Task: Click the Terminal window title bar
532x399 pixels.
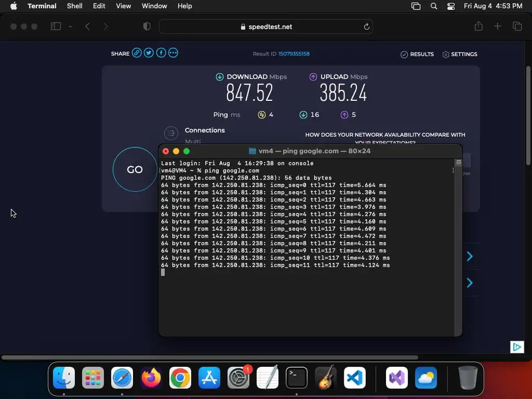Action: (310, 151)
